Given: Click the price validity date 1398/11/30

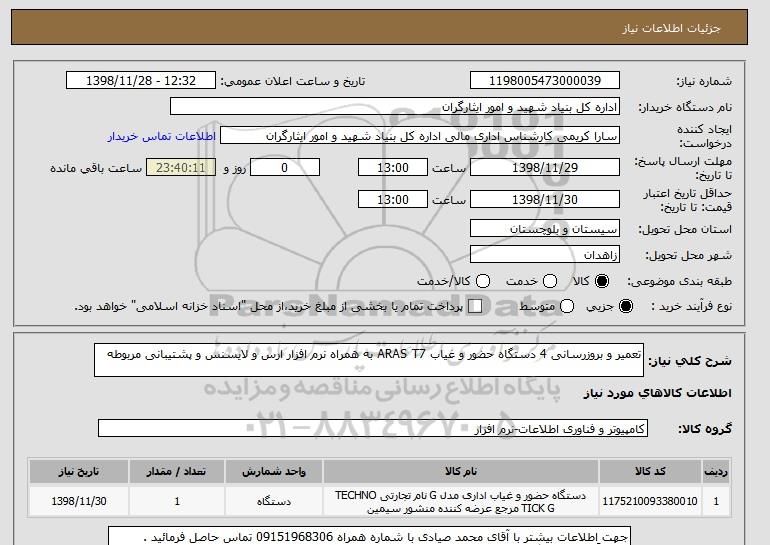Looking at the screenshot, I should [x=545, y=199].
